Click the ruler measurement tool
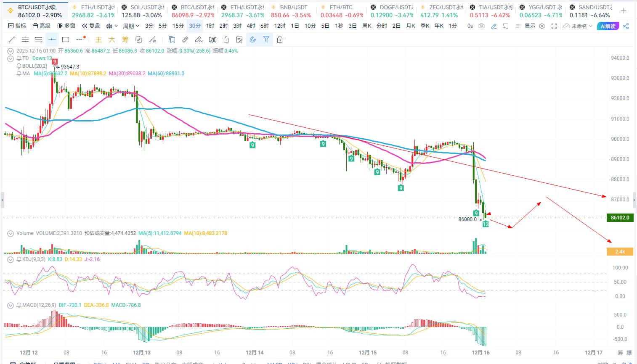The height and width of the screenshot is (364, 637). click(x=185, y=40)
